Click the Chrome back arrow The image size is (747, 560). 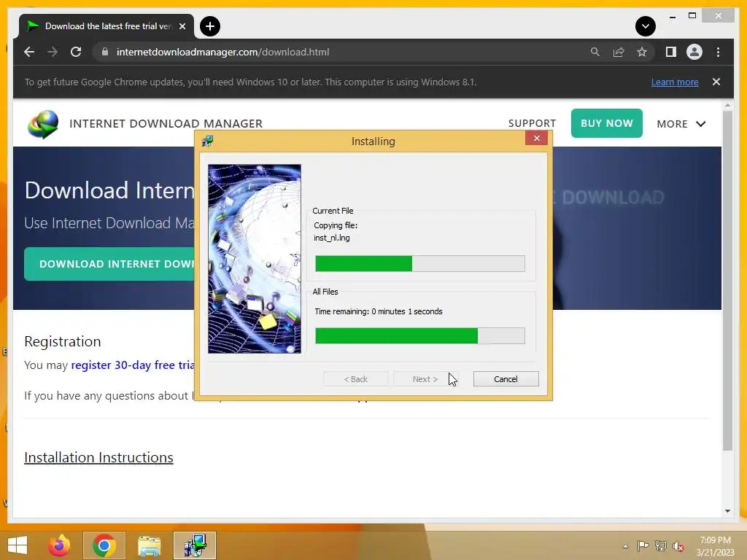[x=29, y=52]
